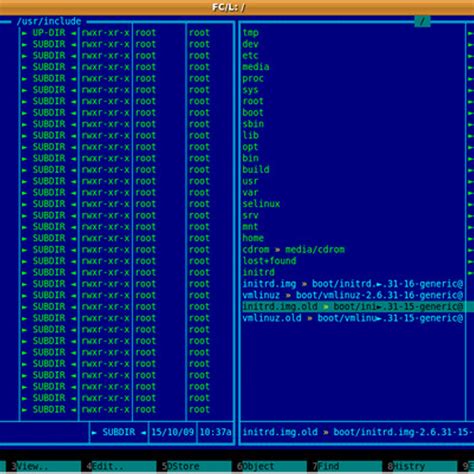This screenshot has height=474, width=474.
Task: Open Find with the 7 key label
Action: tap(347, 466)
